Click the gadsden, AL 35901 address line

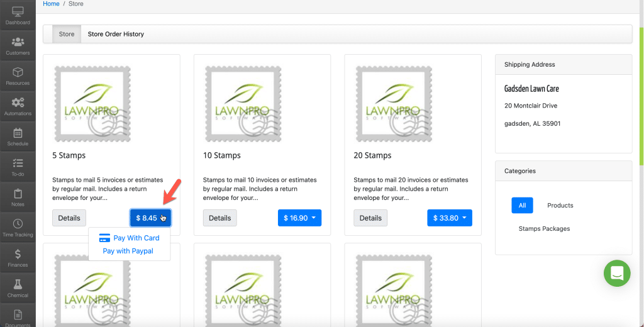[532, 124]
